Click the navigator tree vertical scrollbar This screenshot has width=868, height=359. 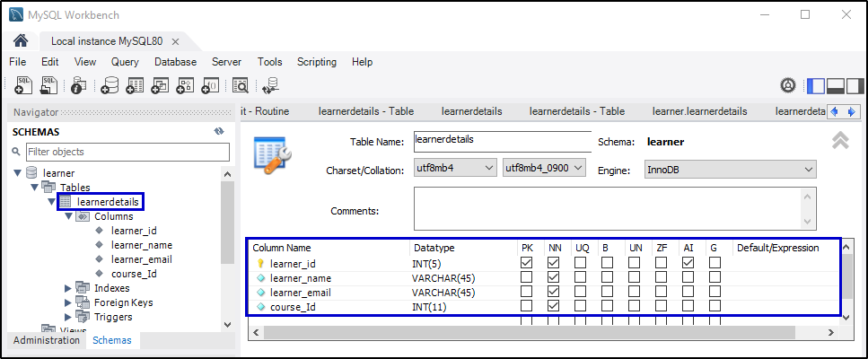coord(226,223)
